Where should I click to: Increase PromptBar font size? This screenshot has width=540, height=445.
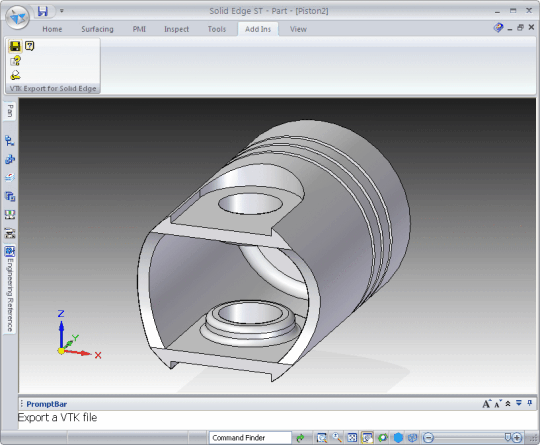(486, 404)
